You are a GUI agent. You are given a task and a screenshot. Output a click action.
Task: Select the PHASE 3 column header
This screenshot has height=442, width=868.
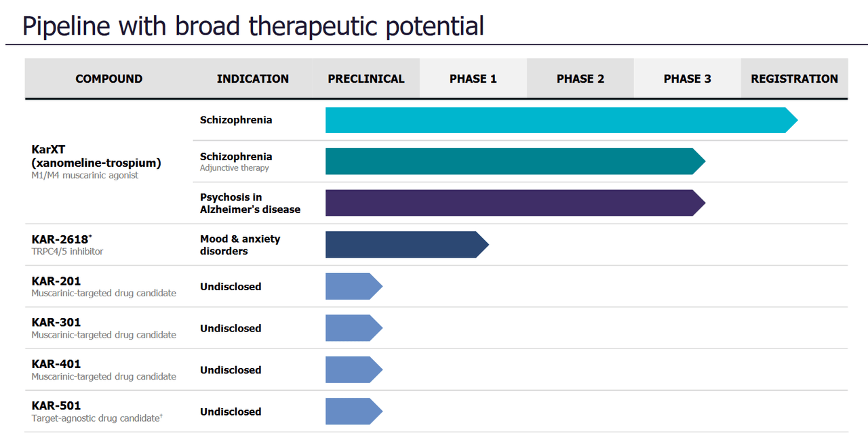(x=687, y=79)
